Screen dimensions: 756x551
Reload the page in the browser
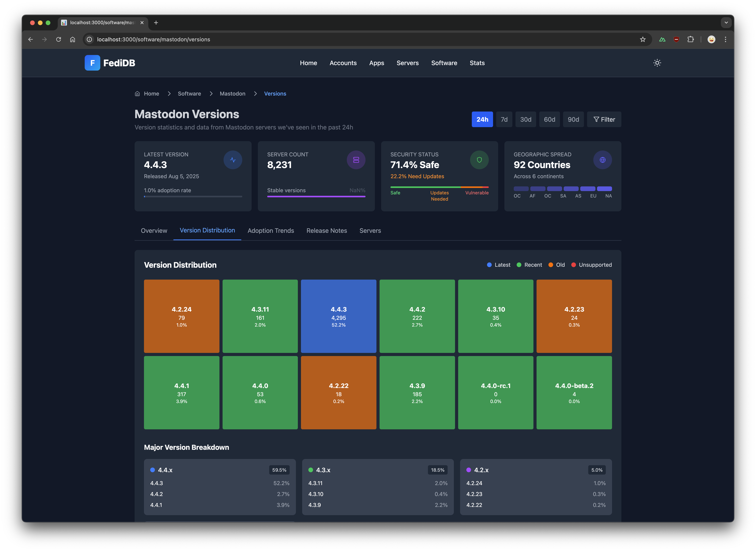point(59,39)
